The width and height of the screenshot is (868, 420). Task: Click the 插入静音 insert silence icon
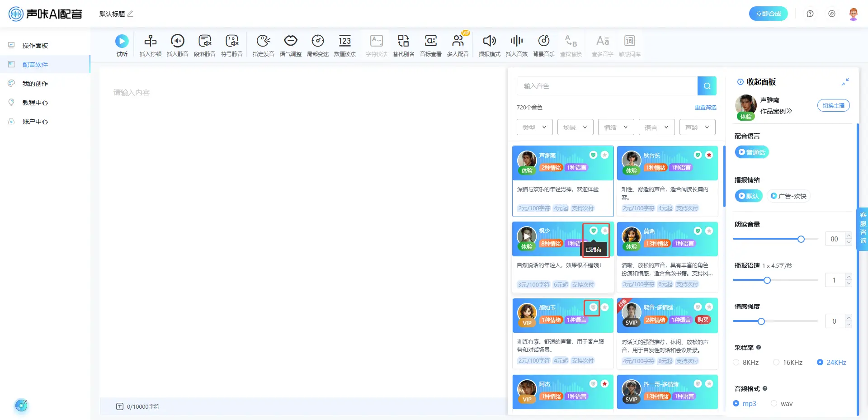click(177, 42)
